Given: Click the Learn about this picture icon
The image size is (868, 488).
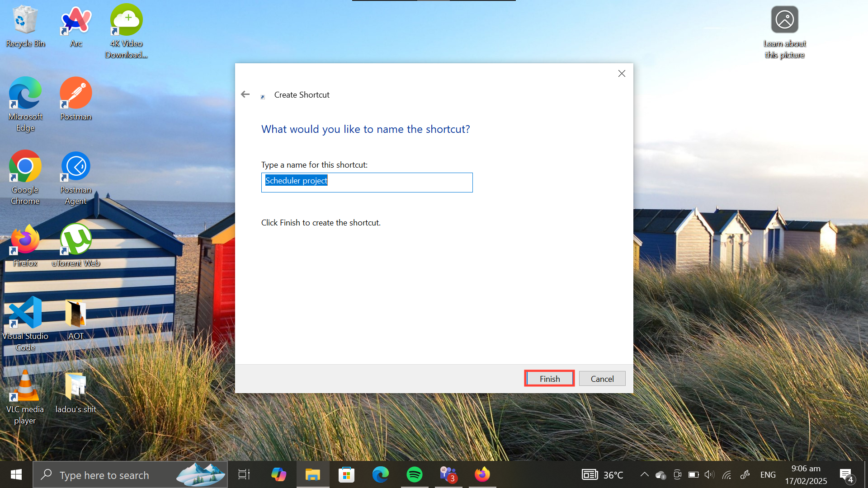Looking at the screenshot, I should coord(784,20).
